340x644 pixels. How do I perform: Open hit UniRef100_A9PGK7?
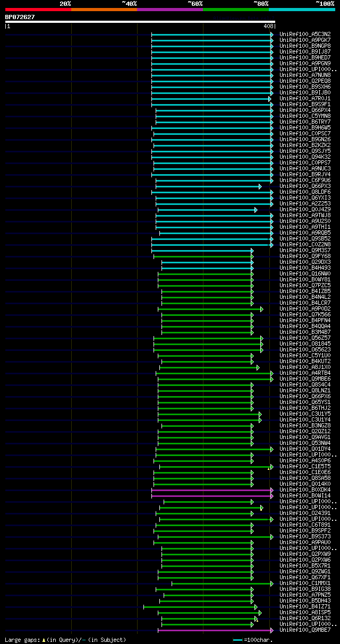point(305,40)
